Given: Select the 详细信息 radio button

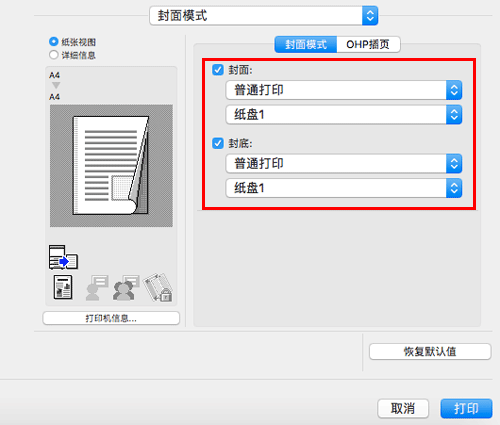Looking at the screenshot, I should coord(53,55).
